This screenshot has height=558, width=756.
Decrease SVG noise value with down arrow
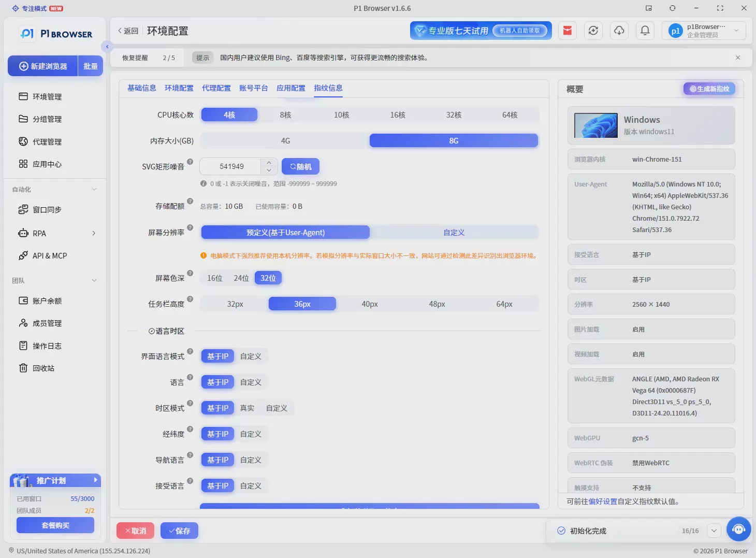[269, 170]
